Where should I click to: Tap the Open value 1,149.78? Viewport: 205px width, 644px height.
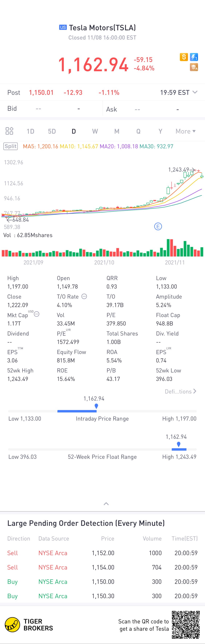pyautogui.click(x=67, y=287)
